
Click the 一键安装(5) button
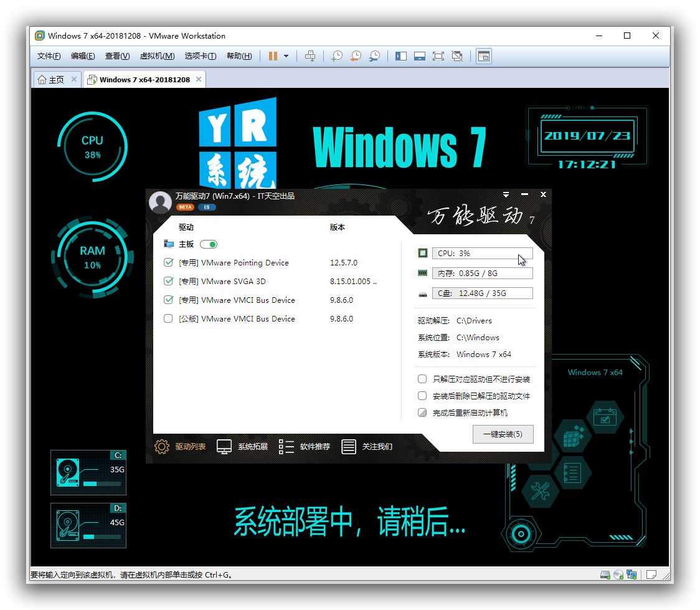pyautogui.click(x=503, y=434)
